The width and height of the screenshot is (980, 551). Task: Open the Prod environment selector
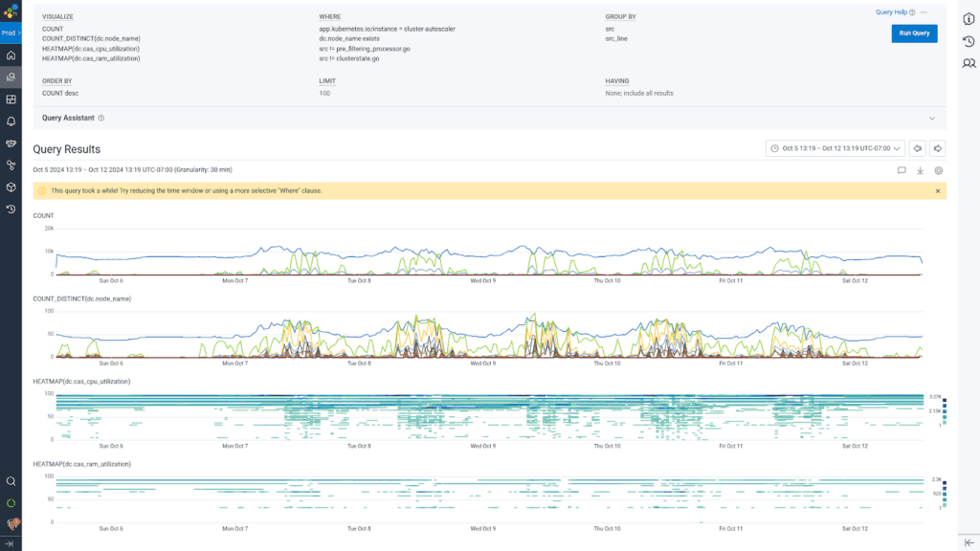[11, 33]
